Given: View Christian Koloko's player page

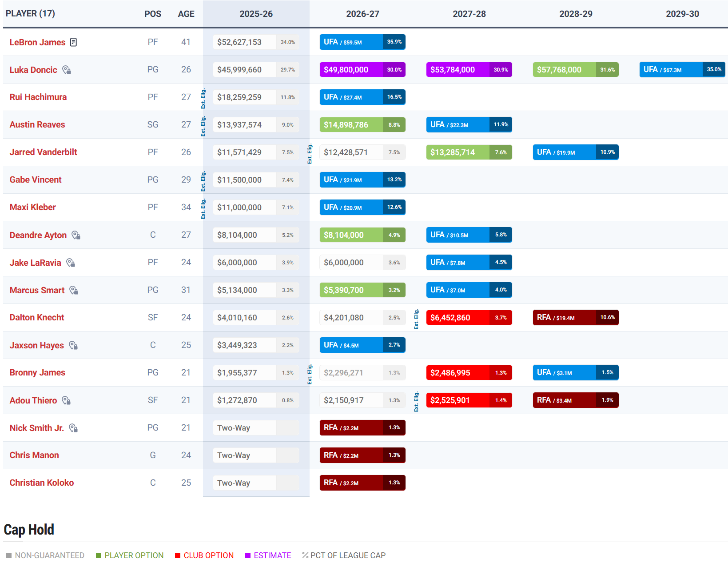Looking at the screenshot, I should point(42,483).
